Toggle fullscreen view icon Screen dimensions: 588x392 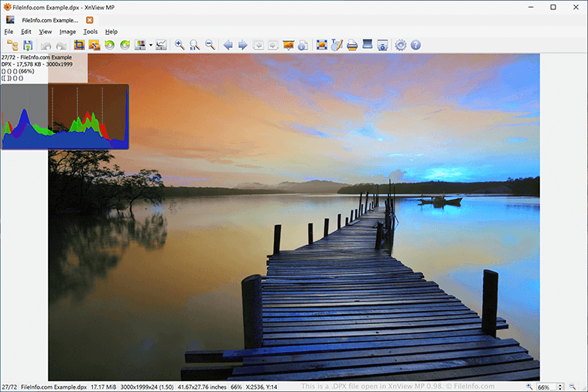[x=322, y=46]
